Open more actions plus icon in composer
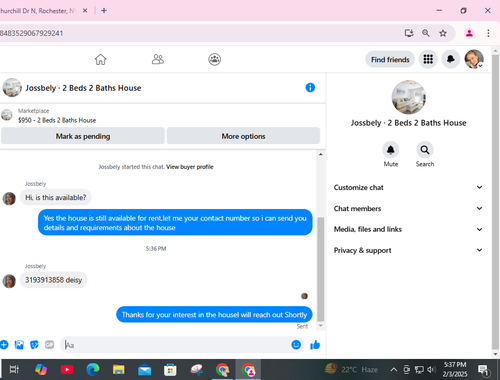This screenshot has width=500, height=380. coord(4,345)
